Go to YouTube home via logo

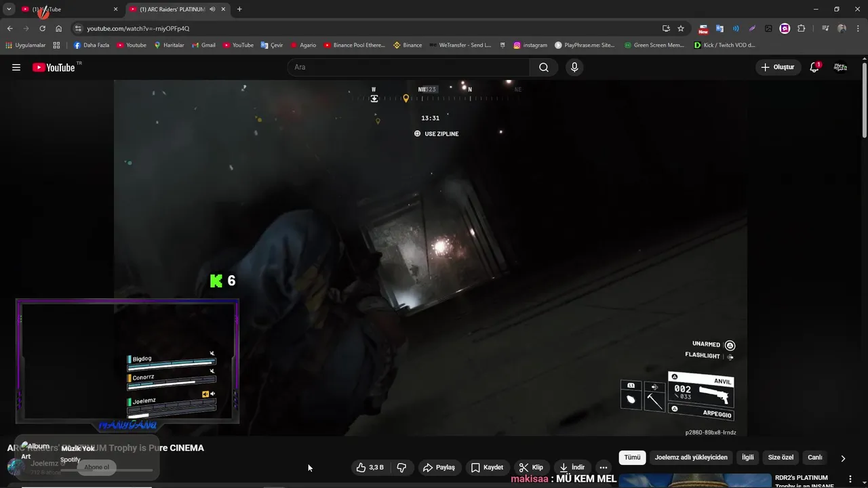[x=54, y=67]
